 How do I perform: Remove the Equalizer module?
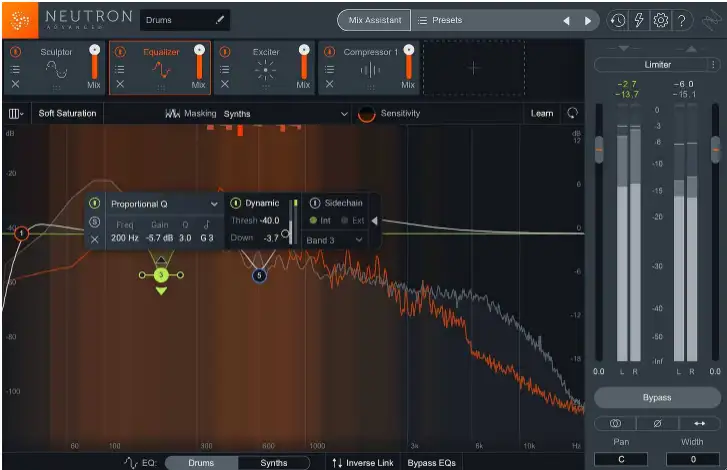point(120,84)
